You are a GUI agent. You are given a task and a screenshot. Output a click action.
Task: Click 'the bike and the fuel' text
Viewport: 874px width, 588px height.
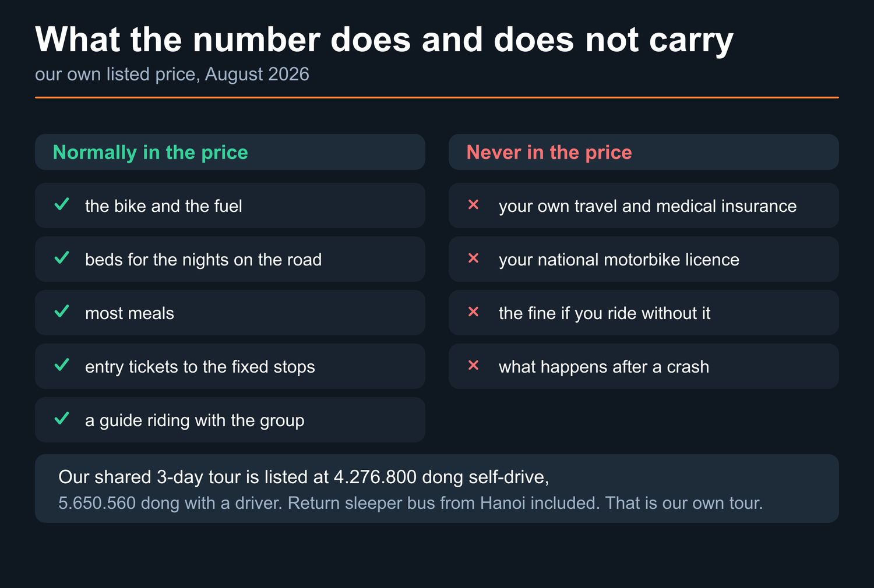pos(164,206)
